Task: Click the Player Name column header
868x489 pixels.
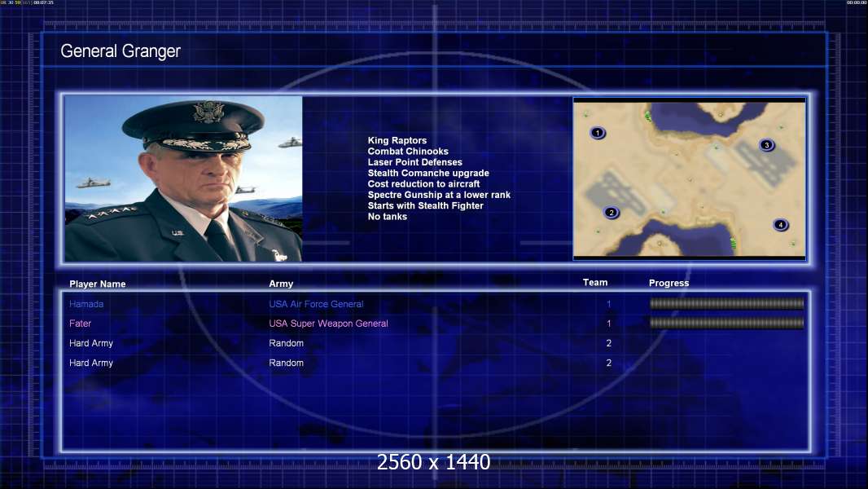Action: pos(98,284)
